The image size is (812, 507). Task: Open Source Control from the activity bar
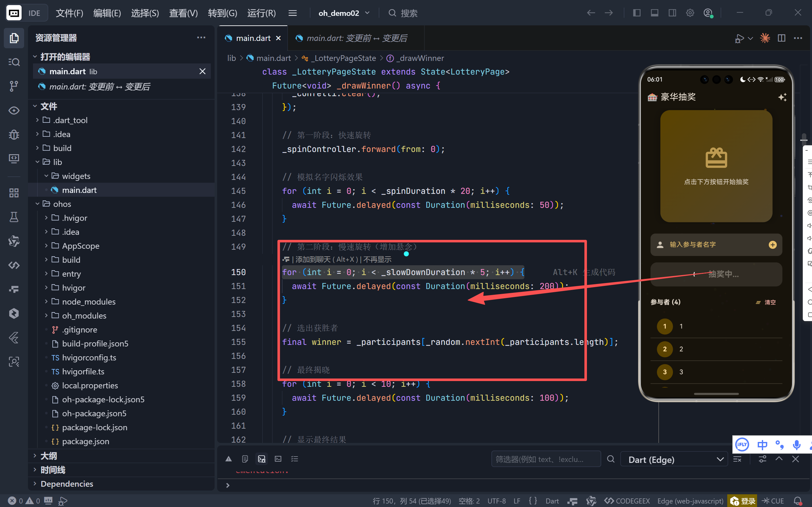click(14, 86)
